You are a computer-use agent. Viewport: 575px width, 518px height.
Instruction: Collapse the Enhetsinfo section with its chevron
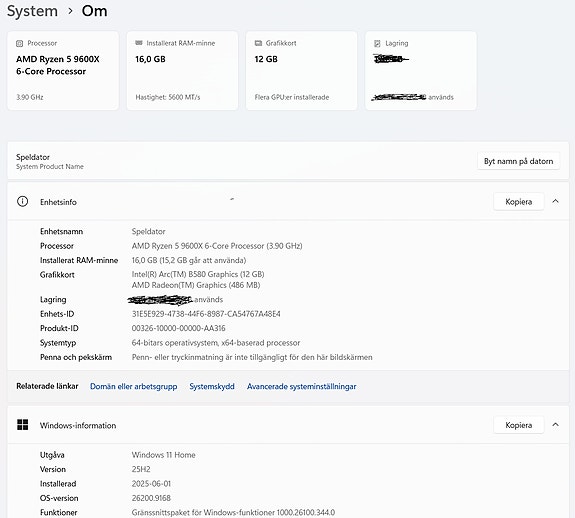[556, 201]
